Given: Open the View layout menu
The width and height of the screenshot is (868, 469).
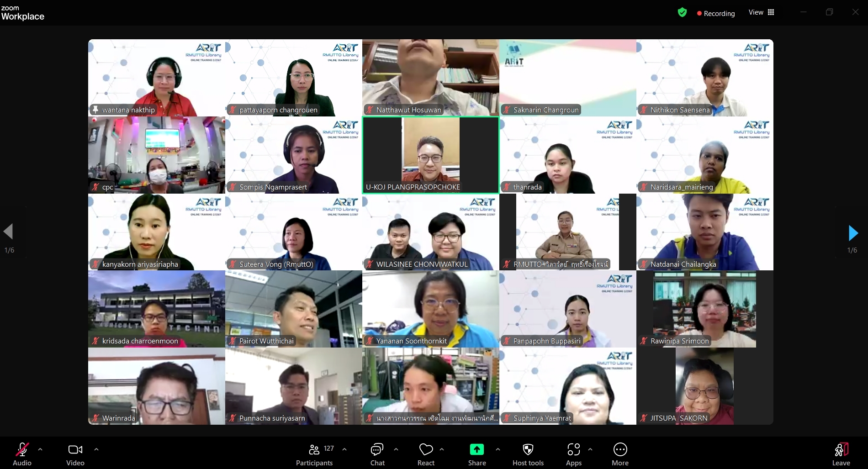Looking at the screenshot, I should tap(762, 12).
